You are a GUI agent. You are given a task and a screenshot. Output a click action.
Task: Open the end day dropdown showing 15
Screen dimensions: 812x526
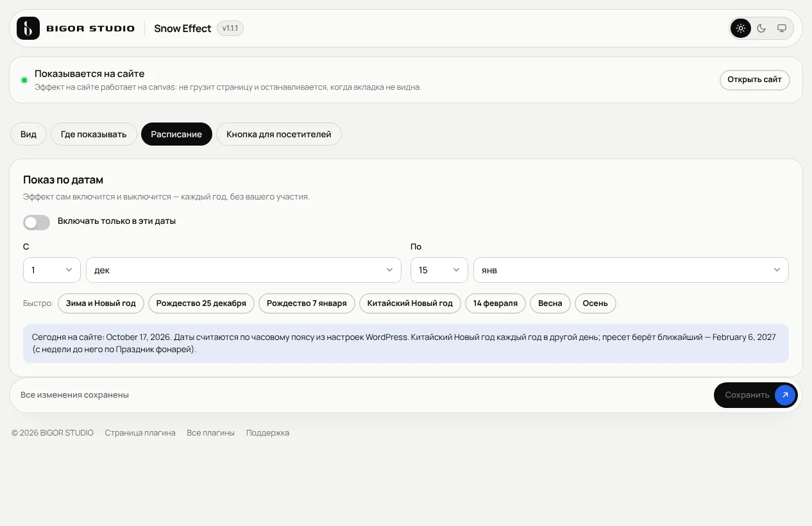[x=439, y=270]
